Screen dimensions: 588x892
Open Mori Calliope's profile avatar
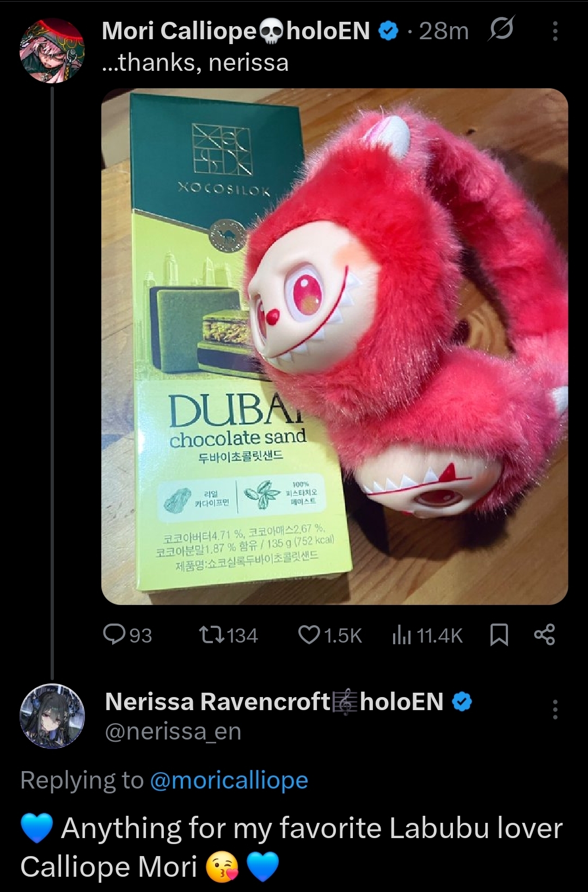pos(52,51)
